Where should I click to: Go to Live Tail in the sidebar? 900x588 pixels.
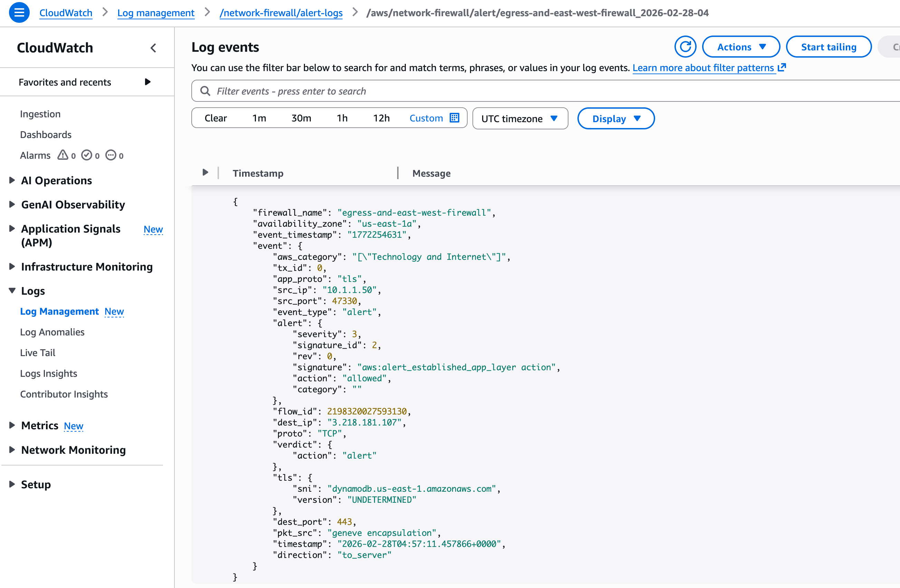[37, 353]
